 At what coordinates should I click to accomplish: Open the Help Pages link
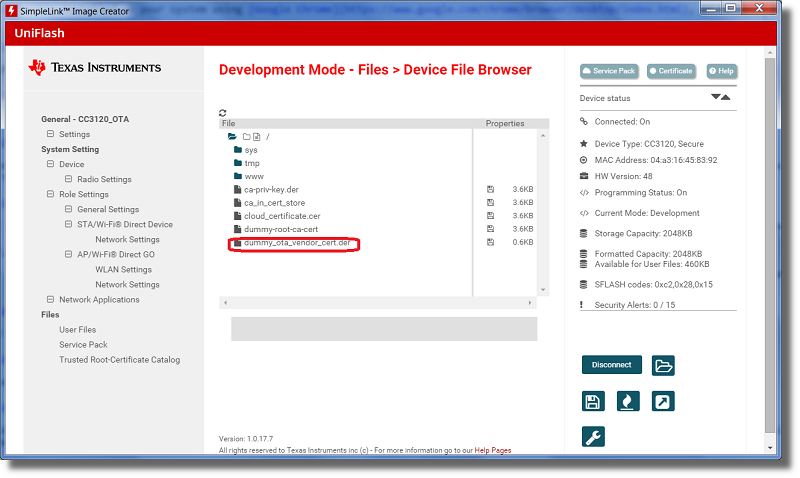tap(492, 450)
